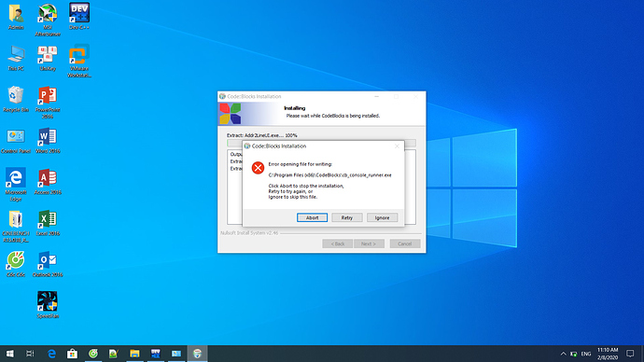
Task: Click the file path text in error dialog
Action: pos(329,174)
